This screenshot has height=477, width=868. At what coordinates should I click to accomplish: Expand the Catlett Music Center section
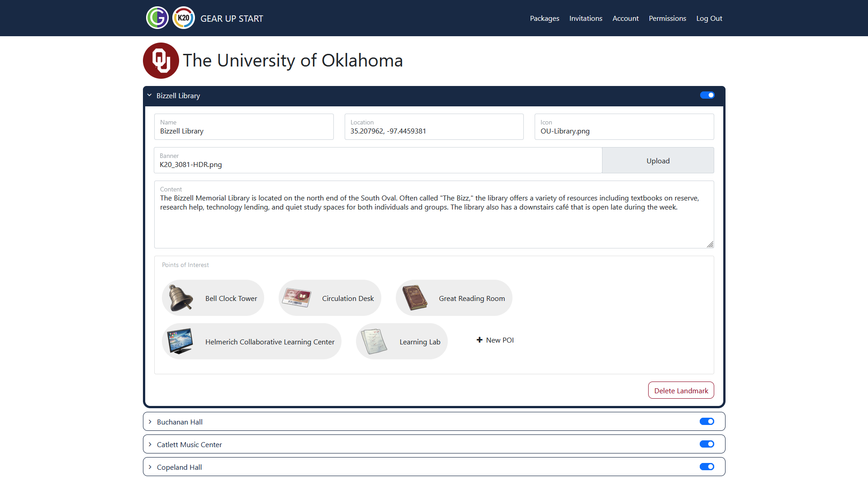(434, 444)
